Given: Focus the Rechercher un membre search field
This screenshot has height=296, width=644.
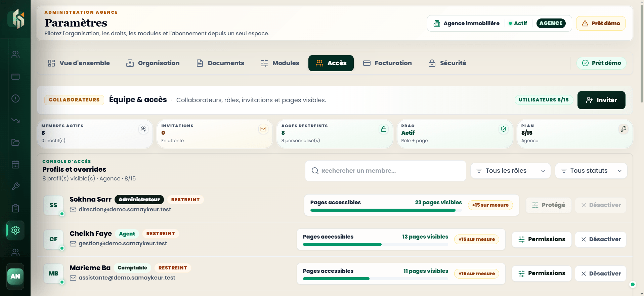Looking at the screenshot, I should pyautogui.click(x=385, y=171).
